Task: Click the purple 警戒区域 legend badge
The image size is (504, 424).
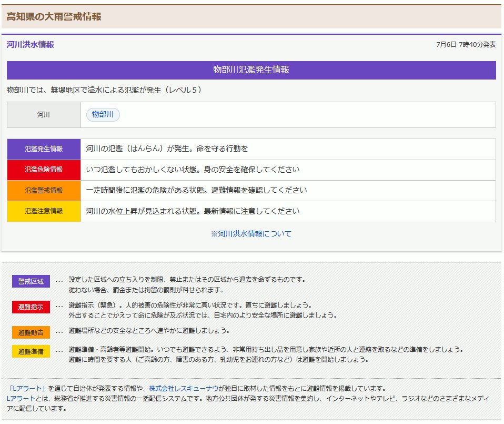Action: (x=31, y=281)
